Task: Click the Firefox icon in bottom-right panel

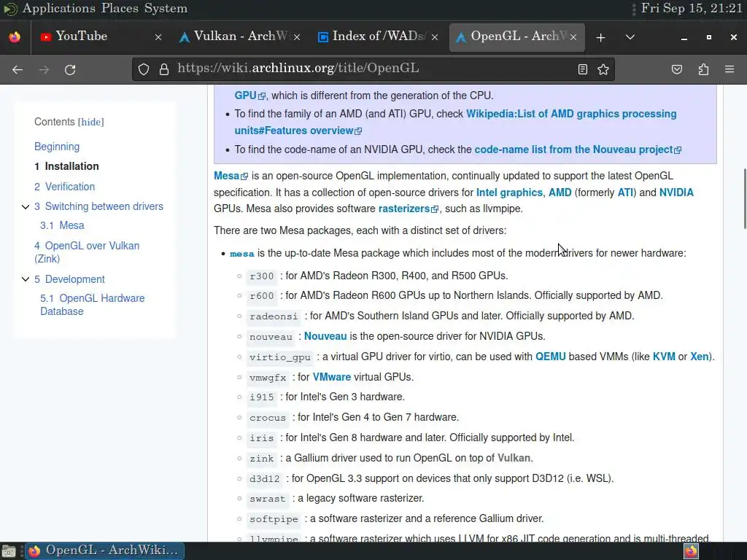Action: pyautogui.click(x=691, y=551)
